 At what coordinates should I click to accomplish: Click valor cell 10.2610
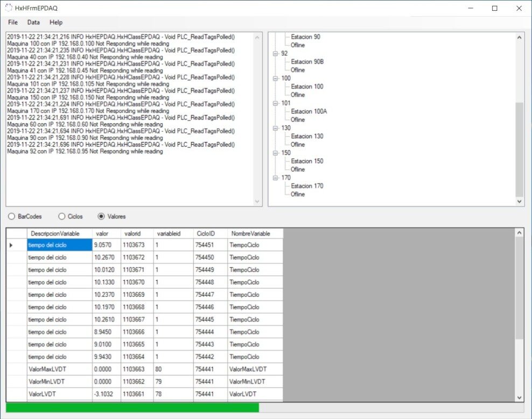point(106,319)
